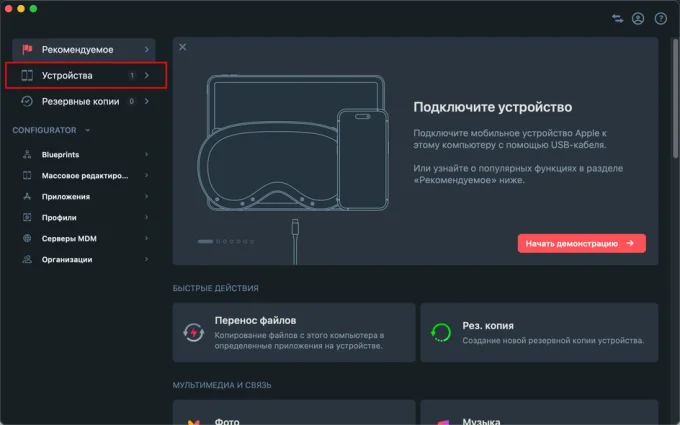
Task: Open Blueprints in the Configurator list
Action: pyautogui.click(x=84, y=154)
